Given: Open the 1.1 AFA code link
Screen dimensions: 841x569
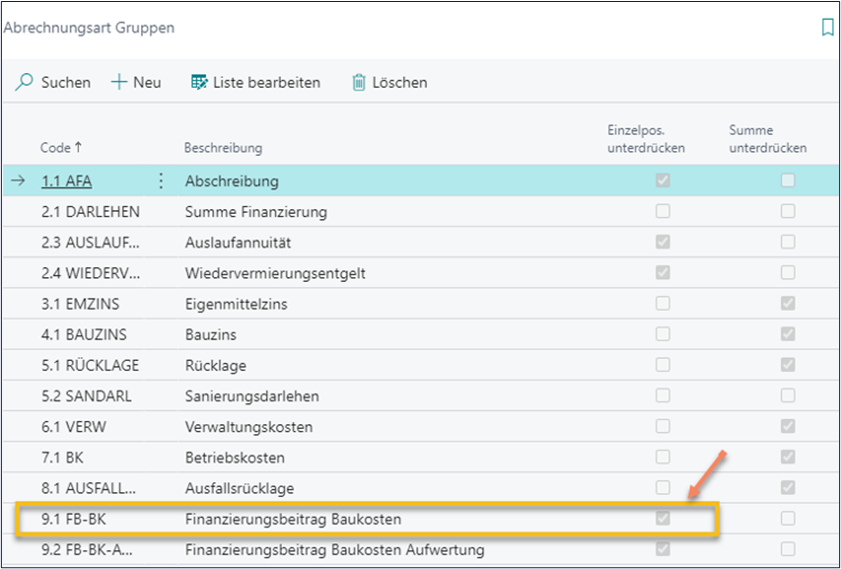Looking at the screenshot, I should (67, 181).
